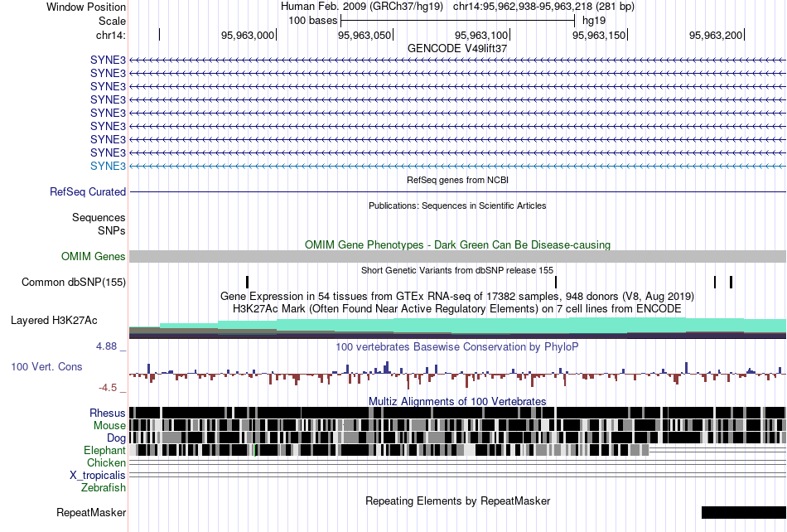The image size is (787, 532).
Task: Click the 4.88 PhyloP upper limit value
Action: pos(107,346)
